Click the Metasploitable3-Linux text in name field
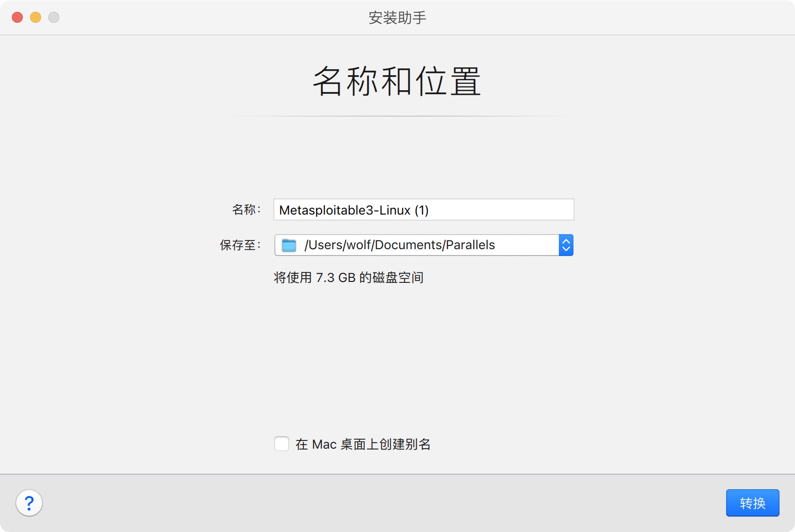The height and width of the screenshot is (532, 795). pos(345,210)
